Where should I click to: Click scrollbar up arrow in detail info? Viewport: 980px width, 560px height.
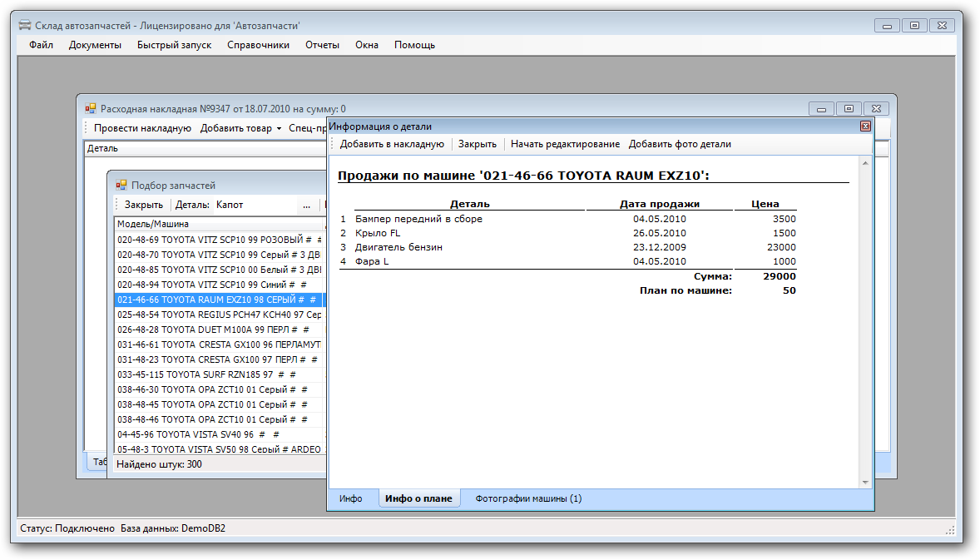(x=865, y=163)
